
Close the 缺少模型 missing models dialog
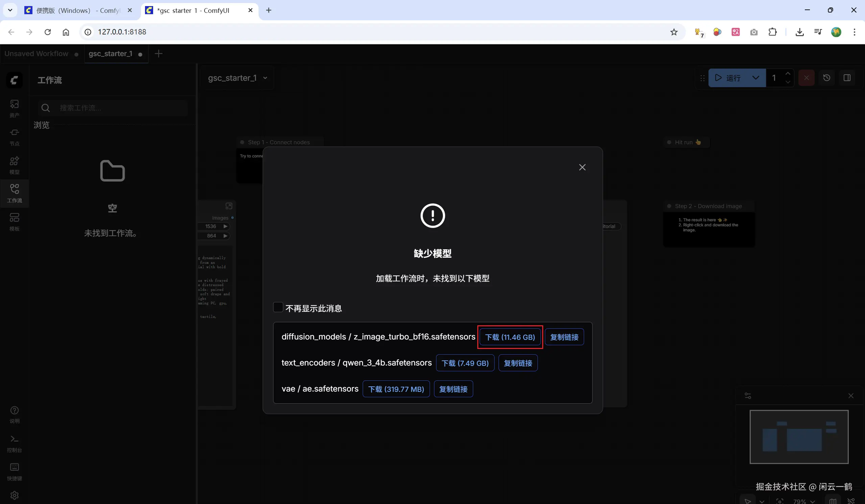[582, 167]
